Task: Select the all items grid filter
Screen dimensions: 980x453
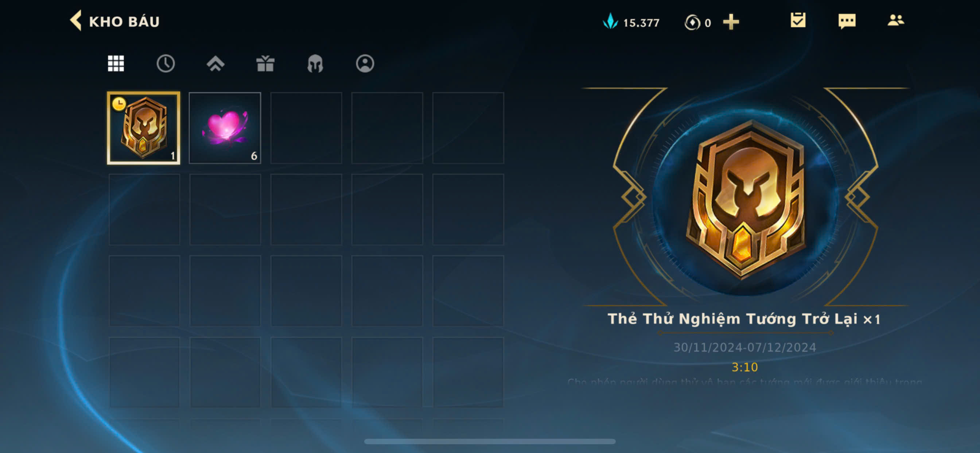Action: coord(116,63)
